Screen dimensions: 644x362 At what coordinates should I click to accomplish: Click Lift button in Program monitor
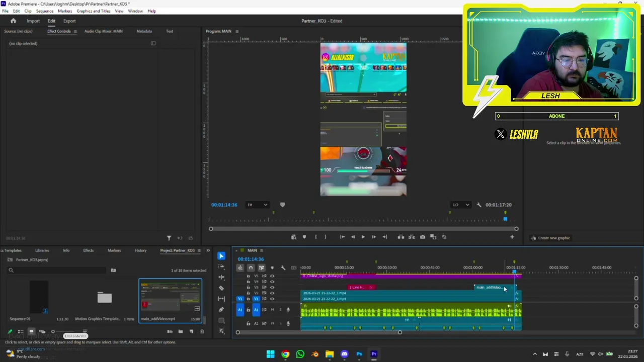401,237
